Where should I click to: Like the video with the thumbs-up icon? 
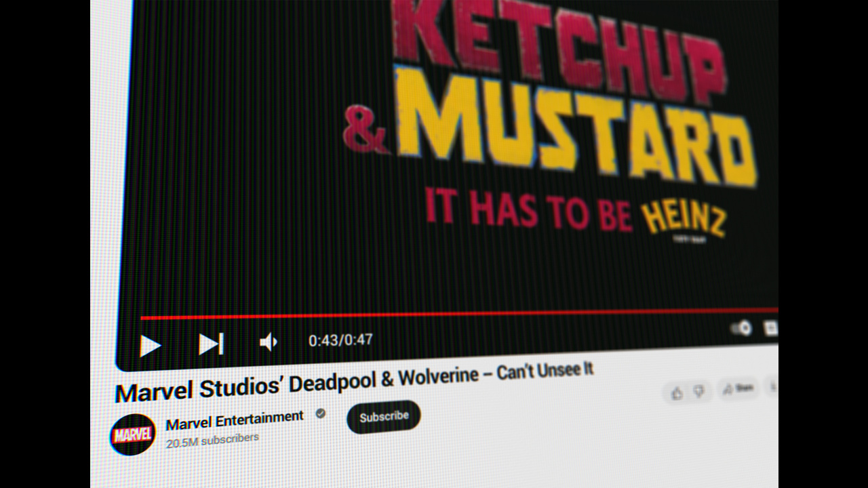(677, 392)
